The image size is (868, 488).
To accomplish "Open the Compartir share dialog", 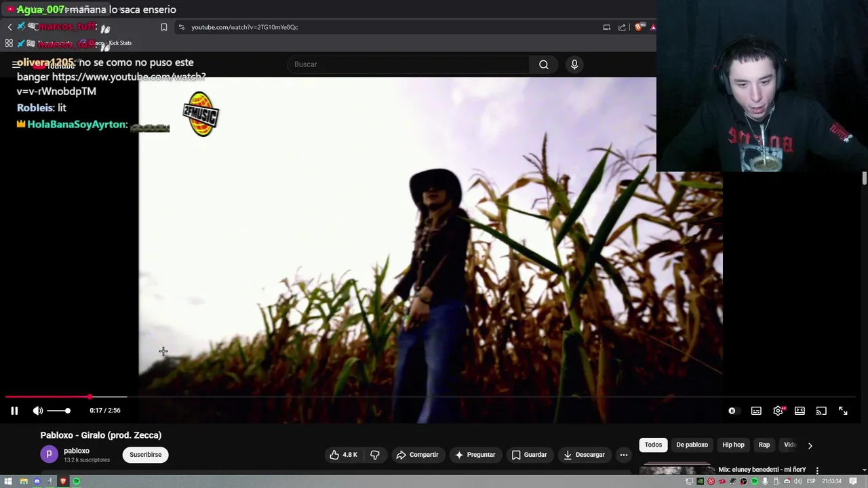I will pyautogui.click(x=417, y=455).
